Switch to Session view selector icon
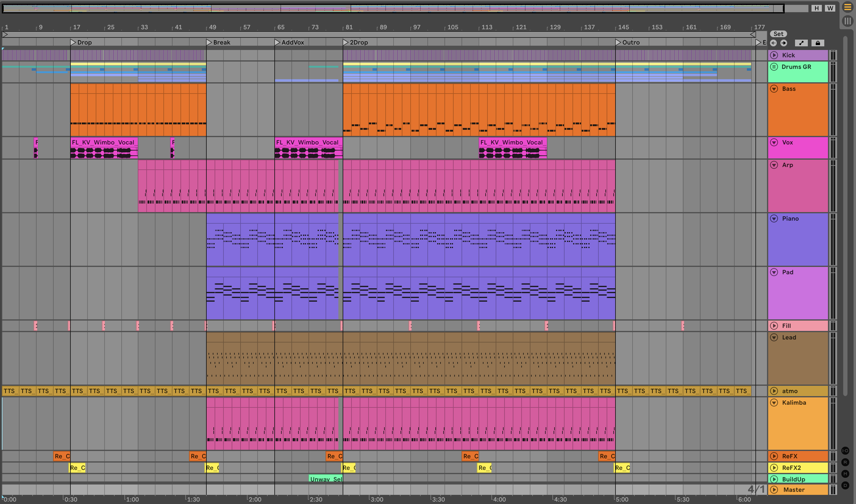This screenshot has height=504, width=856. pyautogui.click(x=847, y=21)
